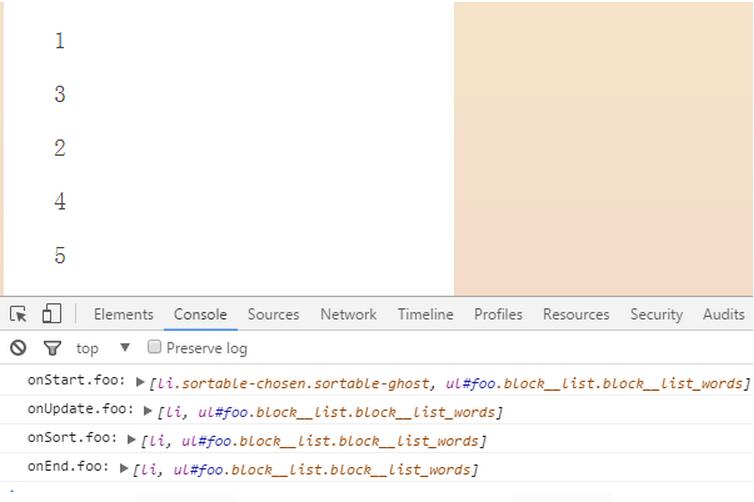Viewport: 754px width, 502px height.
Task: Activate the inspect element picker icon
Action: [x=18, y=314]
